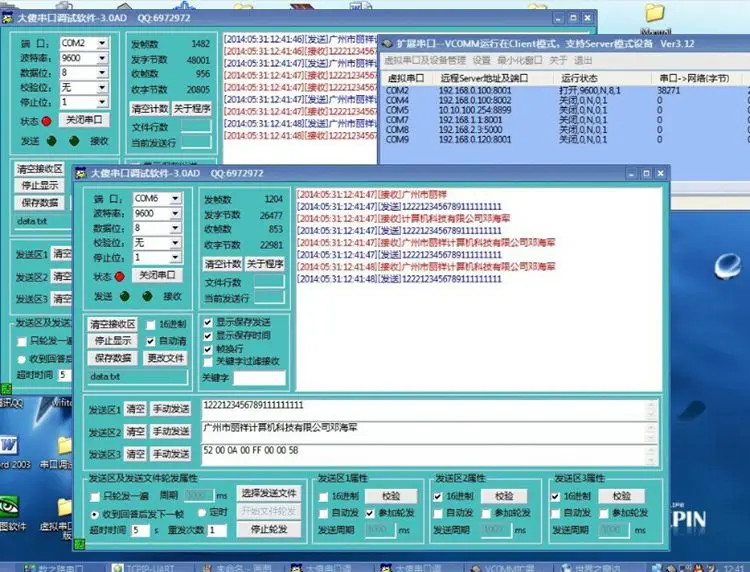
Task: Click 更改文件 button
Action: (x=165, y=358)
